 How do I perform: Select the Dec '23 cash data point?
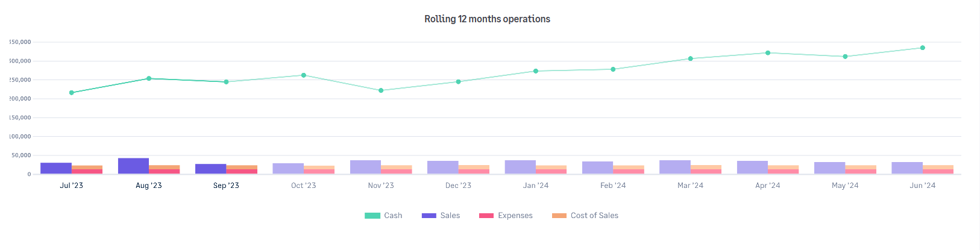point(458,82)
